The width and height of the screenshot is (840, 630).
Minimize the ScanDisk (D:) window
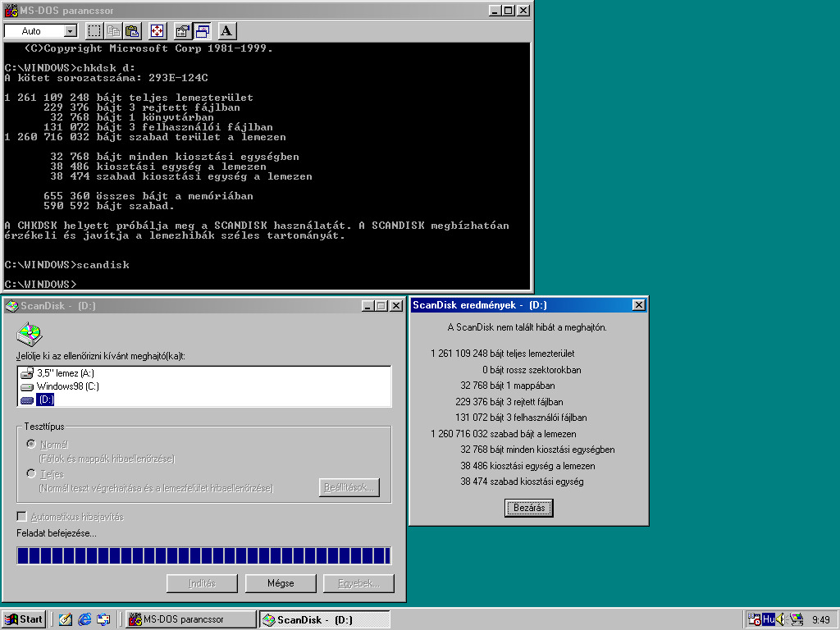click(x=368, y=306)
